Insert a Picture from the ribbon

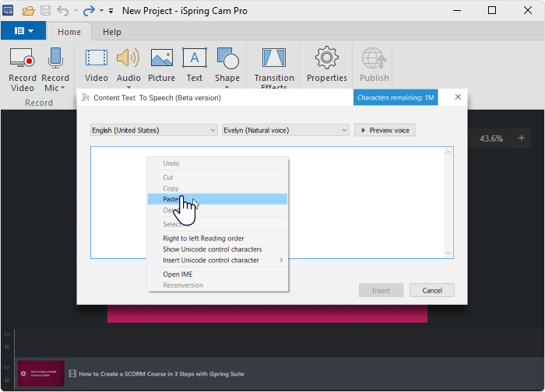tap(162, 65)
